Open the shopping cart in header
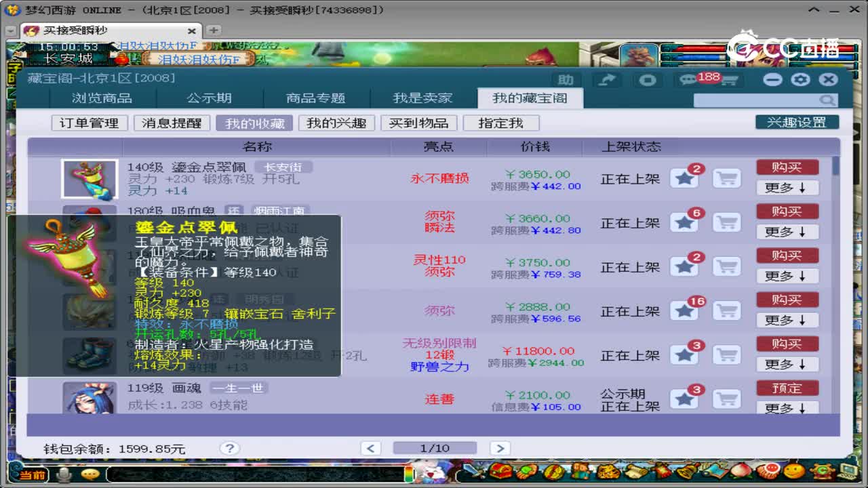 pos(729,81)
